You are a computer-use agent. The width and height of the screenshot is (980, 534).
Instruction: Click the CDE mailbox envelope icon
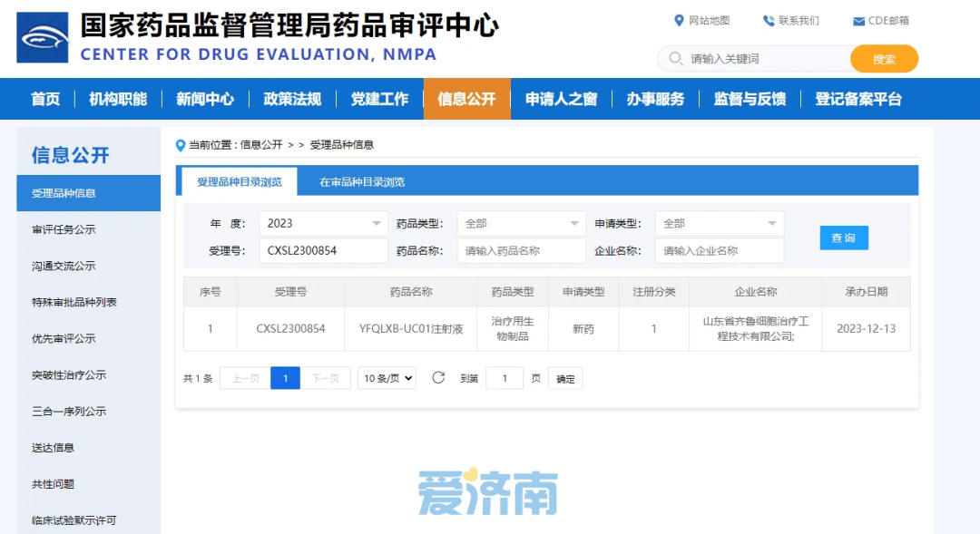tap(858, 22)
